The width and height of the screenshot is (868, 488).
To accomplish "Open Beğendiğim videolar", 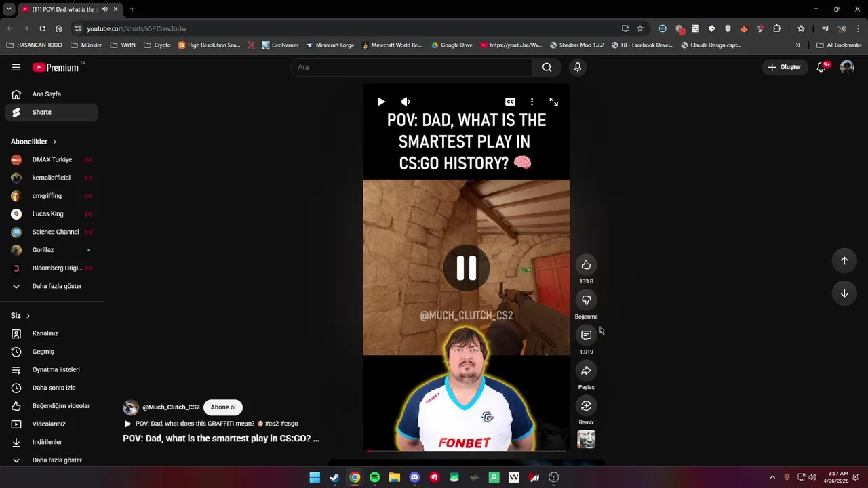I will coord(52,406).
